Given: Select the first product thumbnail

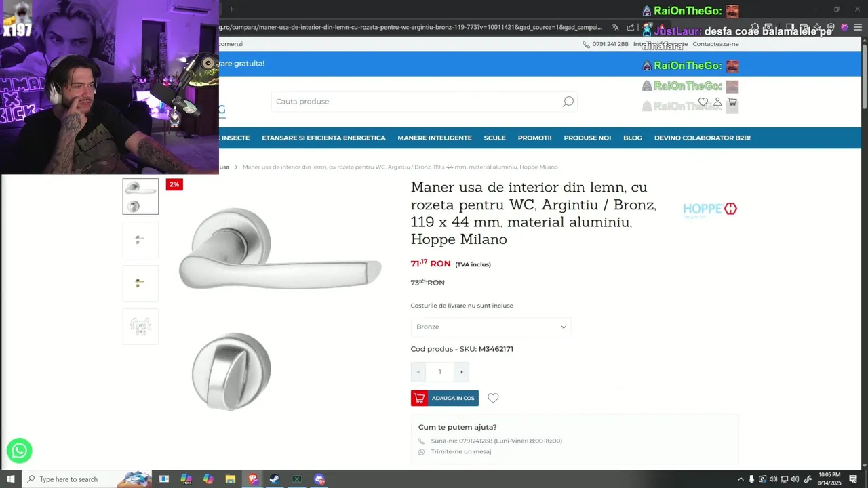Looking at the screenshot, I should coord(140,197).
